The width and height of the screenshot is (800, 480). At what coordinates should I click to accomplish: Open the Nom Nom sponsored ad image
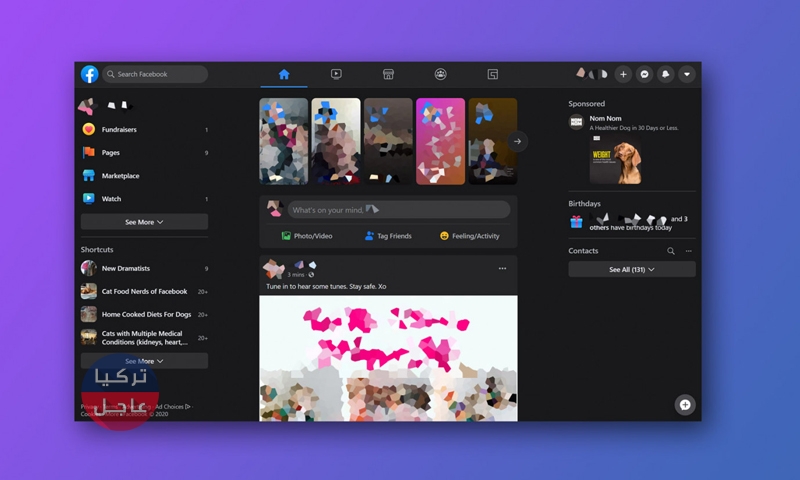tap(615, 160)
